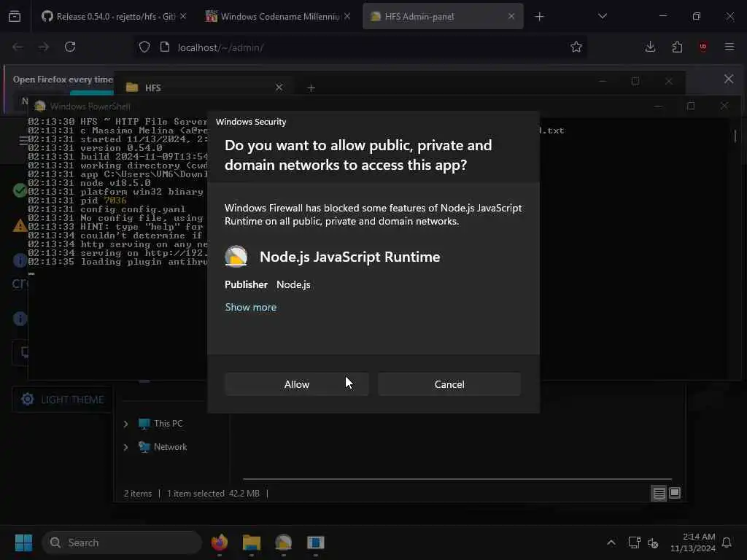
Task: Click Cancel in the Windows Security dialog
Action: pyautogui.click(x=449, y=384)
